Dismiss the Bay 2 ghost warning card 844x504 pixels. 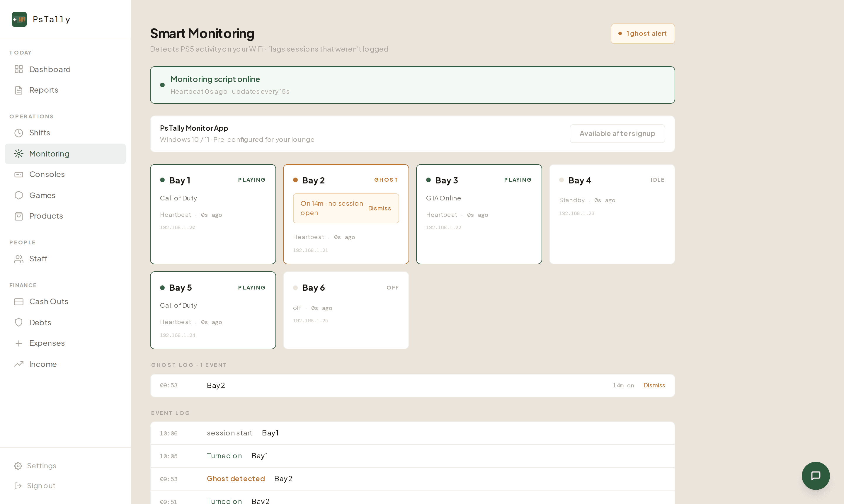pyautogui.click(x=380, y=208)
